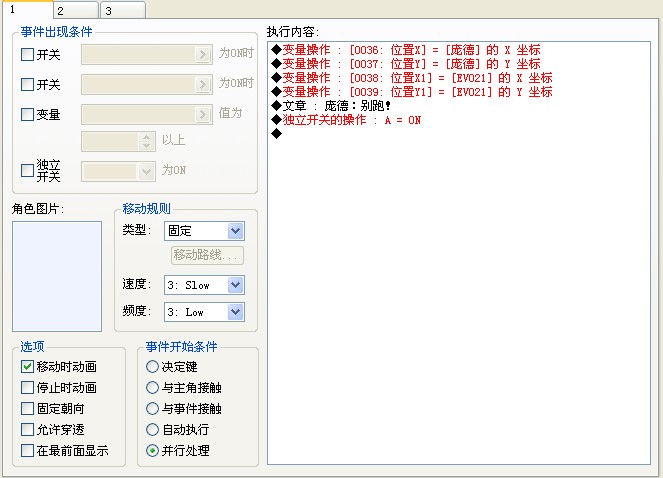Viewport: 663px width, 478px height.
Task: Check the 固定朝向 option
Action: point(27,408)
